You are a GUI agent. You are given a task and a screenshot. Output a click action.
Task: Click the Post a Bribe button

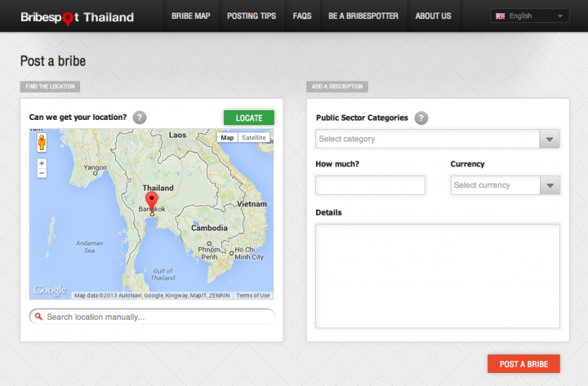(523, 364)
